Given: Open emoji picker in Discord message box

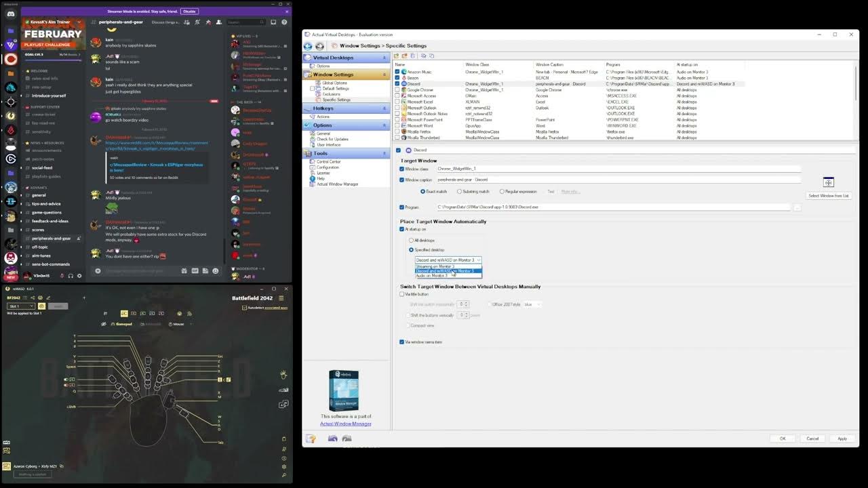Looking at the screenshot, I should (x=216, y=271).
